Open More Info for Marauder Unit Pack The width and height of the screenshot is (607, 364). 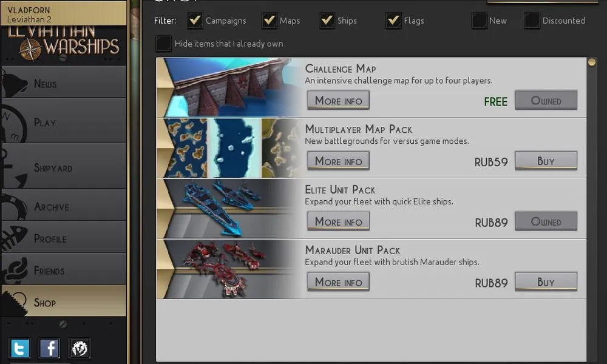point(338,282)
